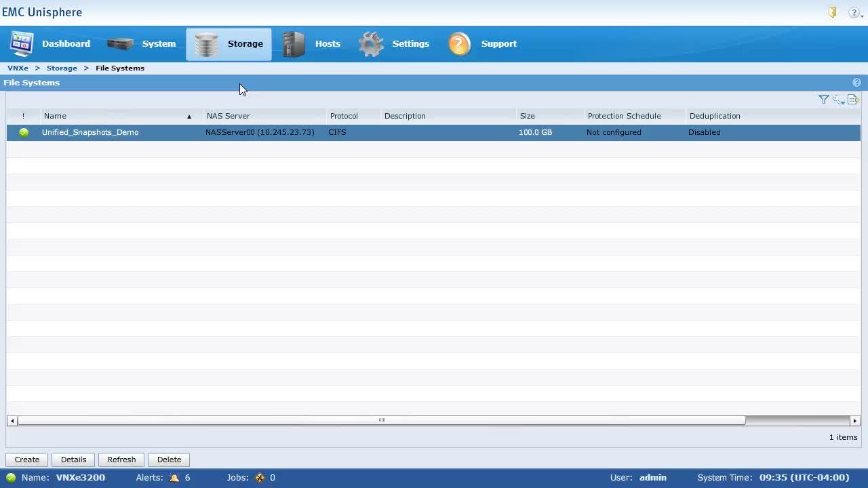Image resolution: width=868 pixels, height=488 pixels.
Task: Sort by the Protocol column header
Action: pyautogui.click(x=353, y=116)
